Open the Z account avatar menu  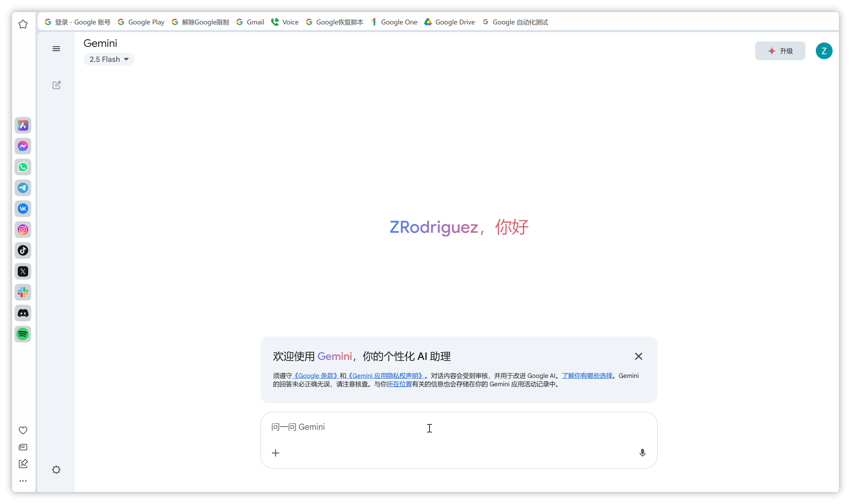coord(824,51)
